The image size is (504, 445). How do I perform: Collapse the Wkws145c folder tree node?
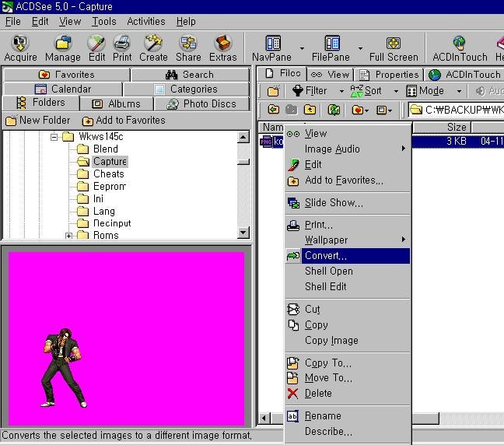[54, 137]
